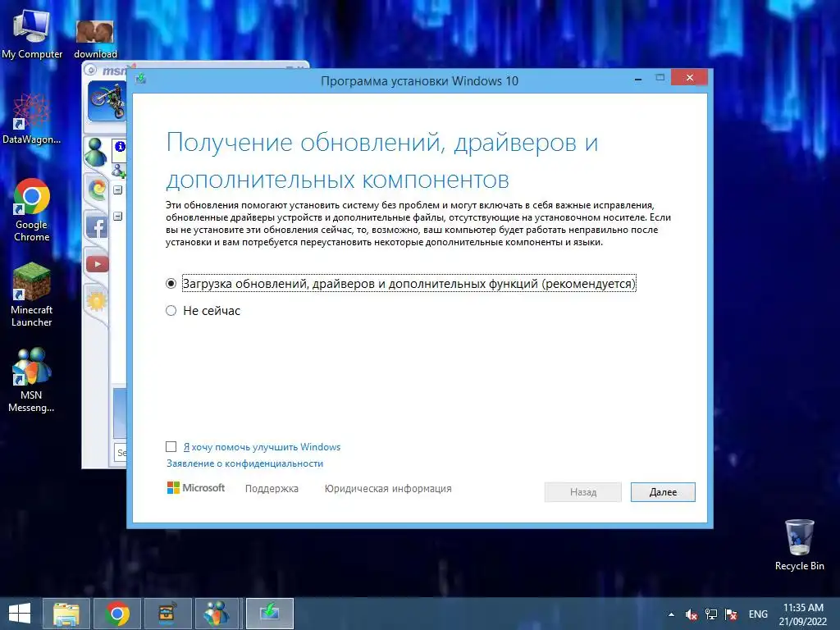Open YouTube tab in MSN sidebar
The width and height of the screenshot is (840, 630).
97,263
